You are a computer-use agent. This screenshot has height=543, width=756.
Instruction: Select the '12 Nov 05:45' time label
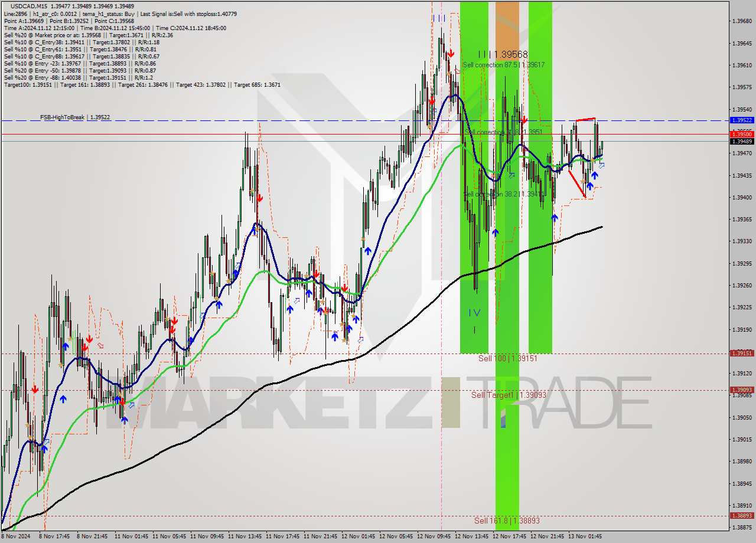point(396,537)
